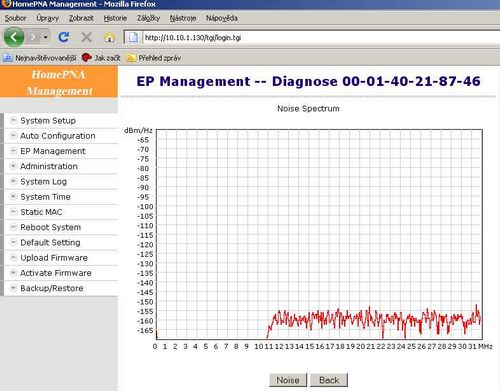Open the navigation history dropdown arrow
Image resolution: width=500 pixels, height=391 pixels.
(x=45, y=37)
